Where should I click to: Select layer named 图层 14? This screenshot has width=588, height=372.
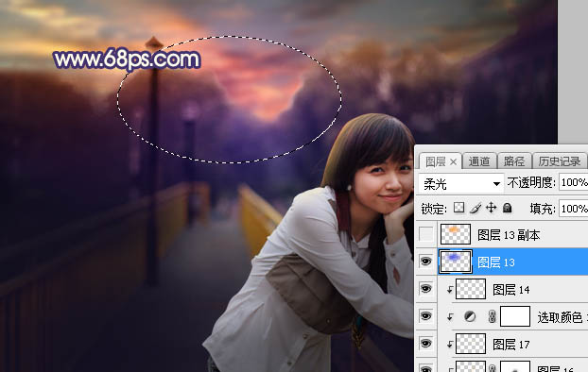pyautogui.click(x=510, y=290)
